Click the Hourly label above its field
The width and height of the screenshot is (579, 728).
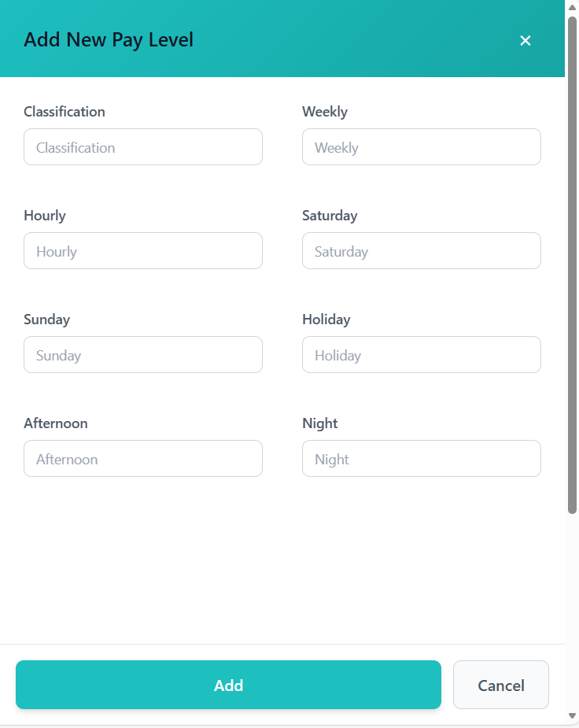[x=44, y=216]
